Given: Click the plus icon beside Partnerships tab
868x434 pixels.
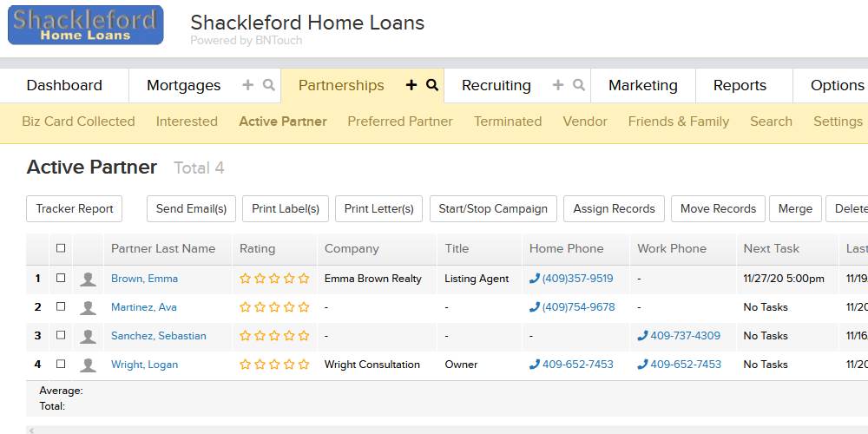Looking at the screenshot, I should tap(411, 85).
